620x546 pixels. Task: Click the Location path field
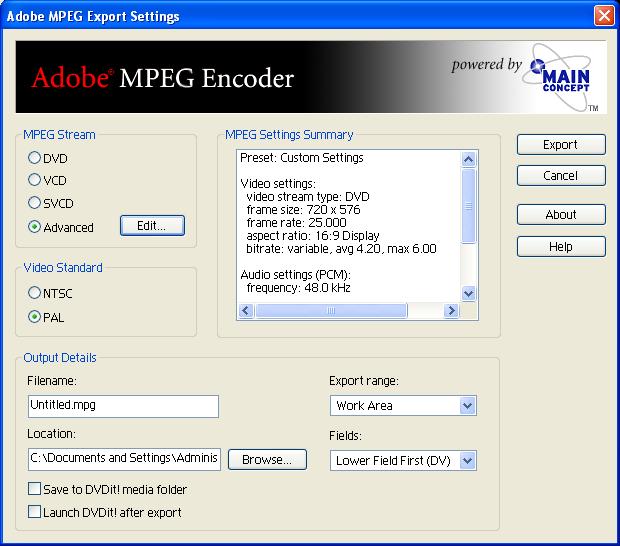pos(124,459)
